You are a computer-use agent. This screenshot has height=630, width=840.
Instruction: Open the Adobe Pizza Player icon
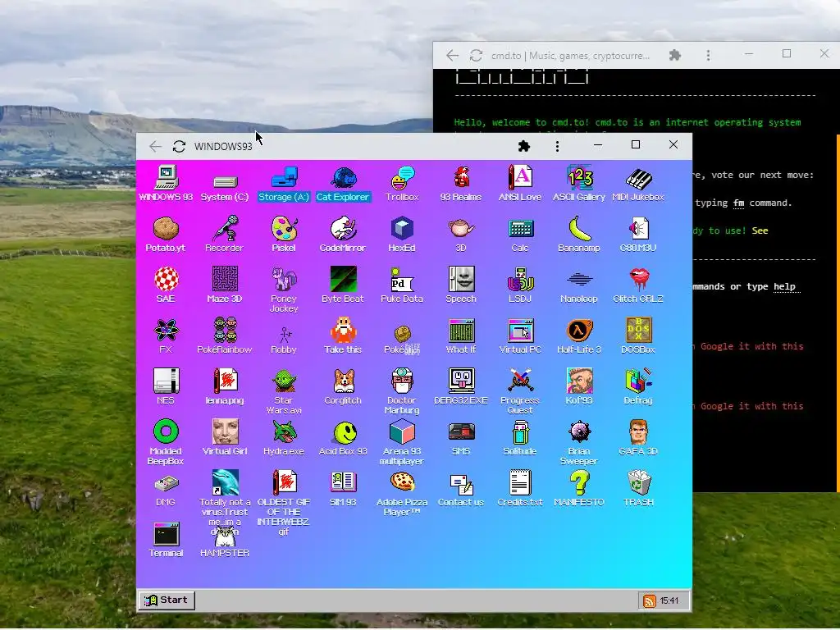tap(402, 482)
